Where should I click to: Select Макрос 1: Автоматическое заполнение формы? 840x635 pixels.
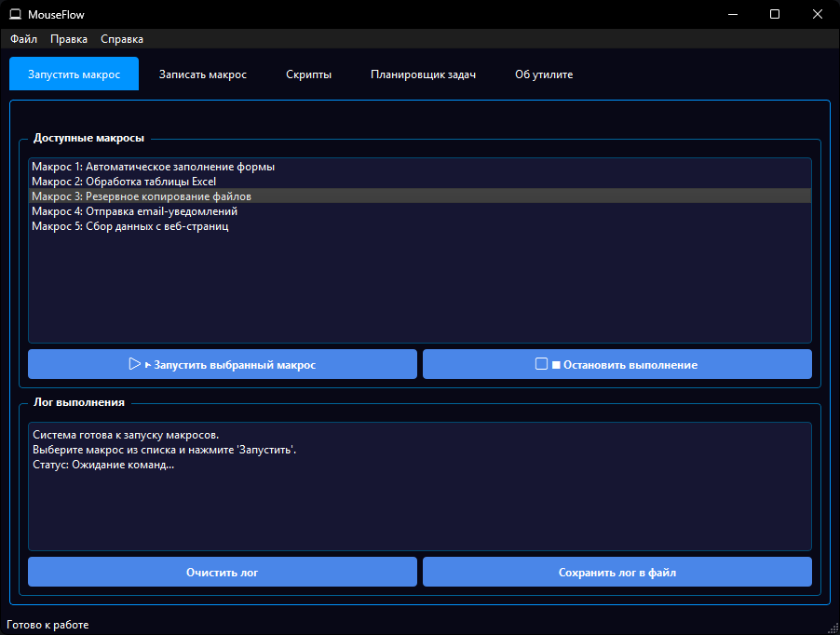[154, 167]
